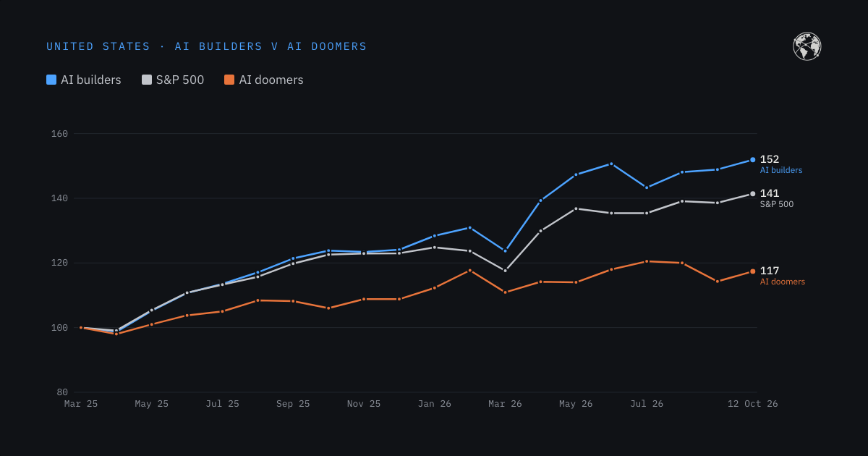
Task: Click the x-axis label "Nov 25"
Action: click(364, 404)
